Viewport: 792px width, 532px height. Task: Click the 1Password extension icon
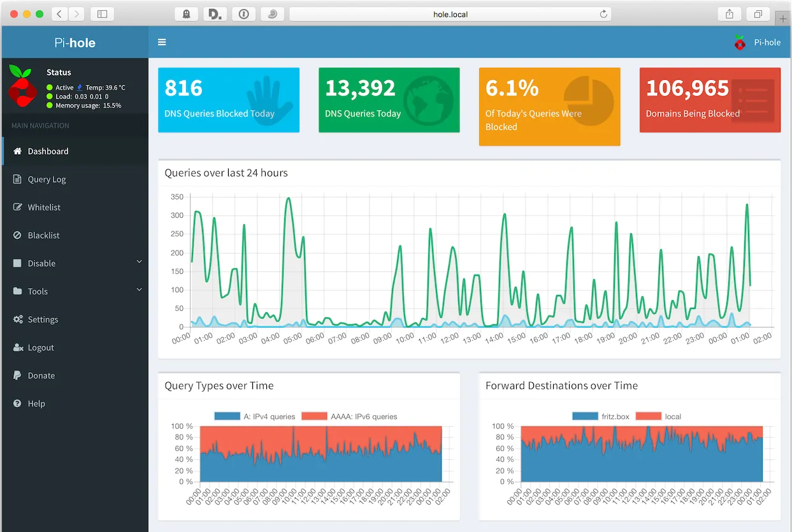[x=244, y=13]
